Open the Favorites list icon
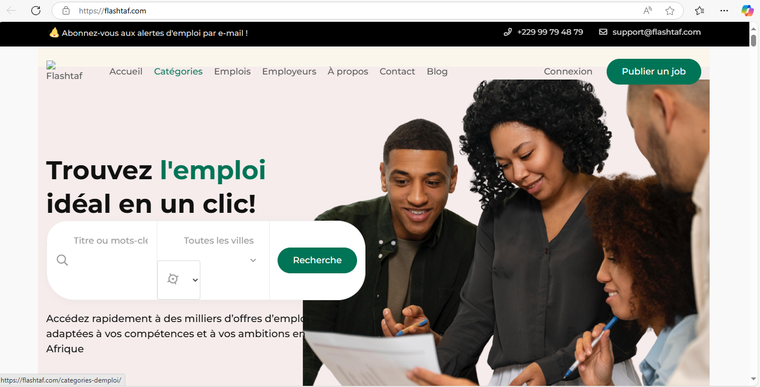 pyautogui.click(x=699, y=11)
